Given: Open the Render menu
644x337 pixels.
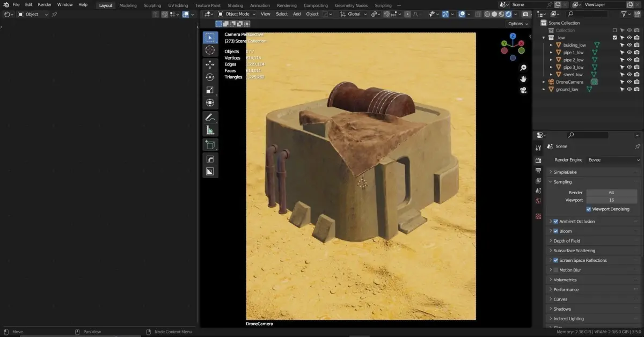Looking at the screenshot, I should click(45, 5).
